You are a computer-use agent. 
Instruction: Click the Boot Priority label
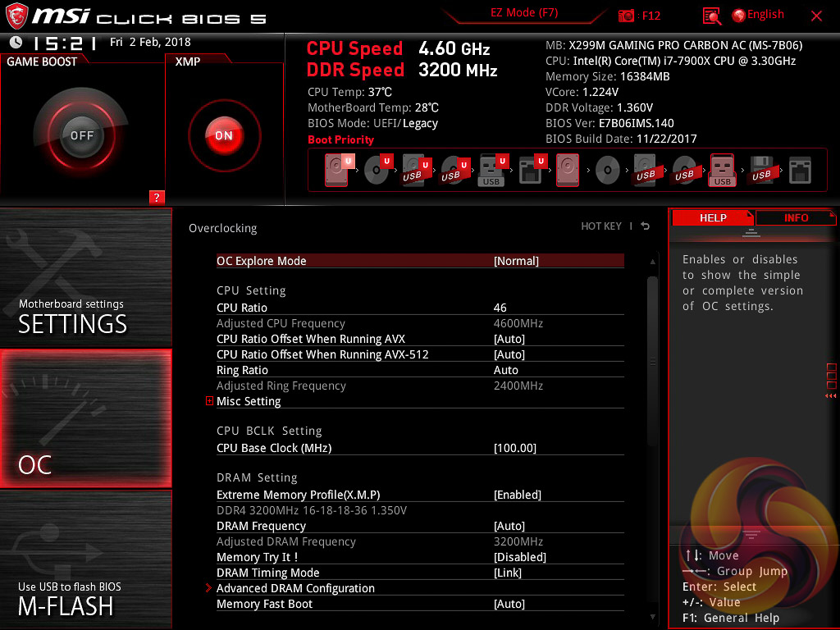pyautogui.click(x=340, y=139)
